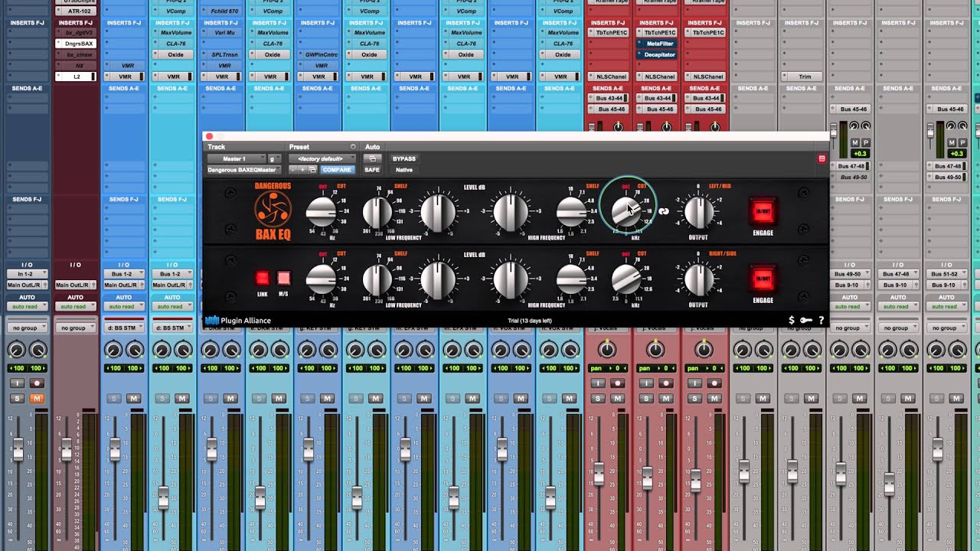Click the top-row high frequency level knob
Image resolution: width=980 pixels, height=551 pixels.
511,212
